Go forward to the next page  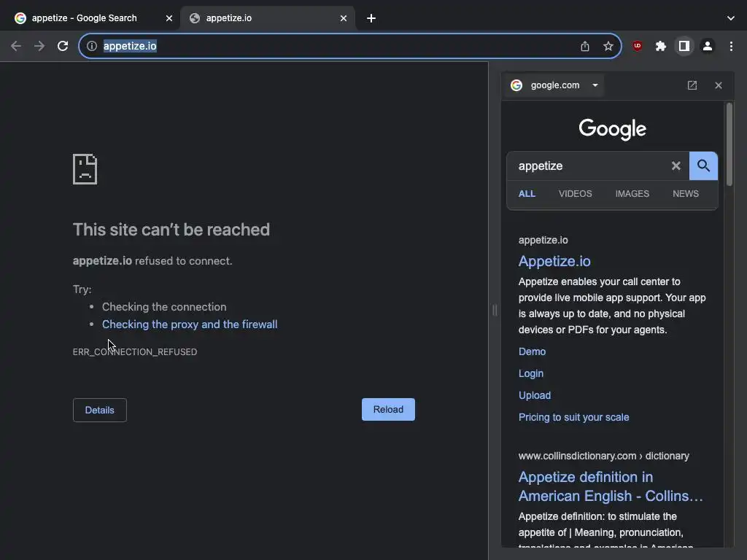tap(39, 46)
